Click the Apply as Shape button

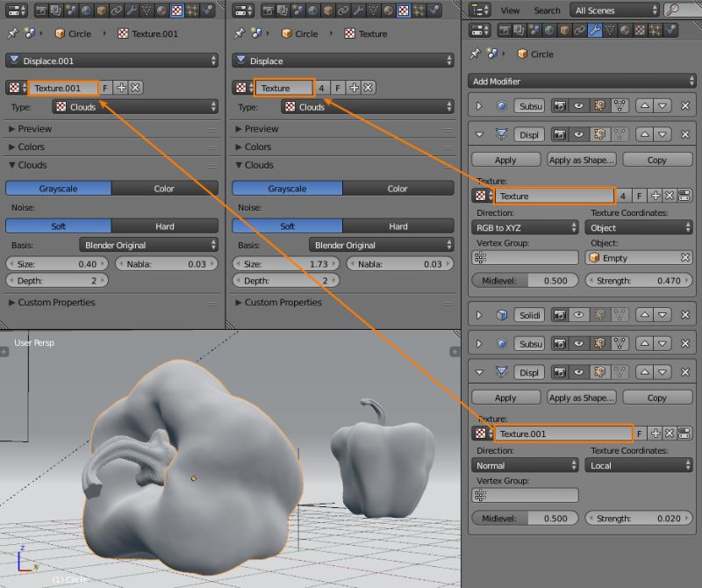tap(581, 159)
